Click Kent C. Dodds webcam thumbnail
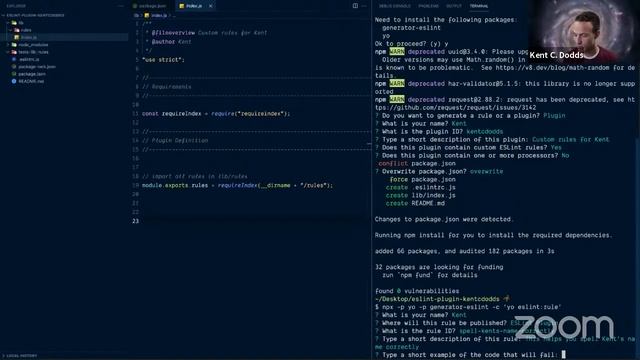 [x=584, y=31]
